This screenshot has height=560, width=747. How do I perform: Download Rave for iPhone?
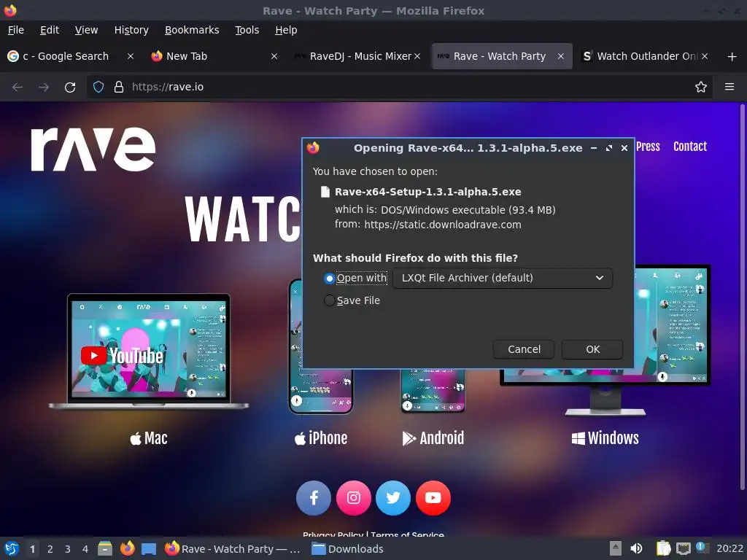coord(321,438)
